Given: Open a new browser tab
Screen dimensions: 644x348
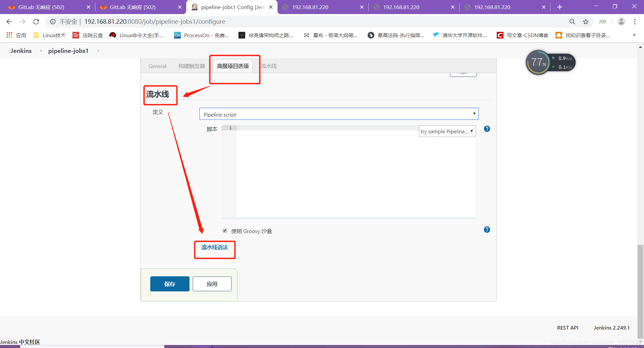Looking at the screenshot, I should coord(559,7).
